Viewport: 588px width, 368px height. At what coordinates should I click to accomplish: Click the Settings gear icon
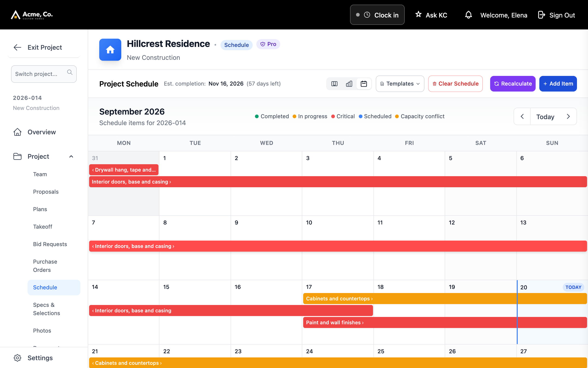coord(17,358)
